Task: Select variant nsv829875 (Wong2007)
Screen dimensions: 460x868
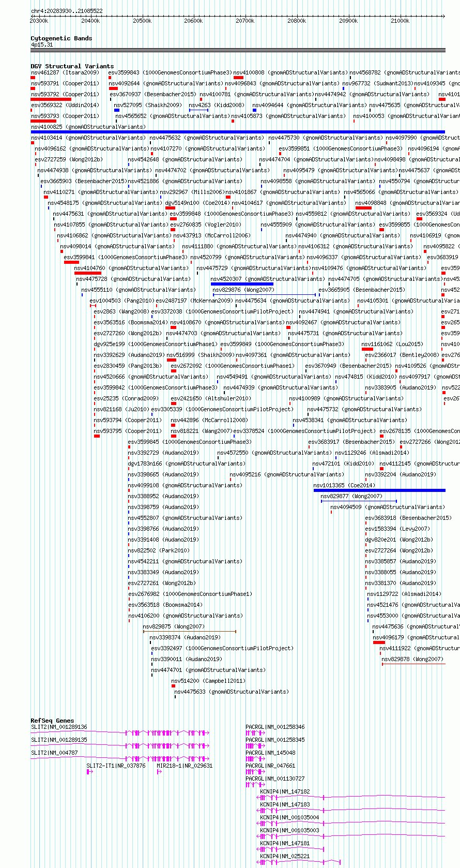Action: pyautogui.click(x=174, y=626)
